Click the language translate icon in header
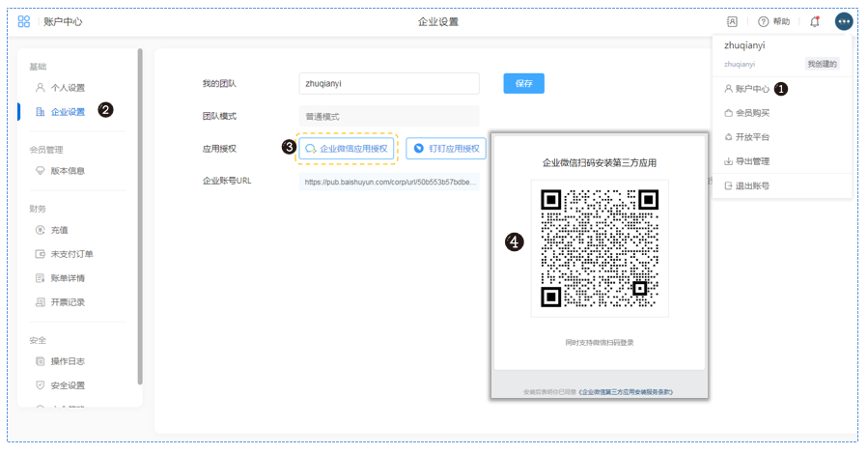868x454 pixels. pos(733,21)
